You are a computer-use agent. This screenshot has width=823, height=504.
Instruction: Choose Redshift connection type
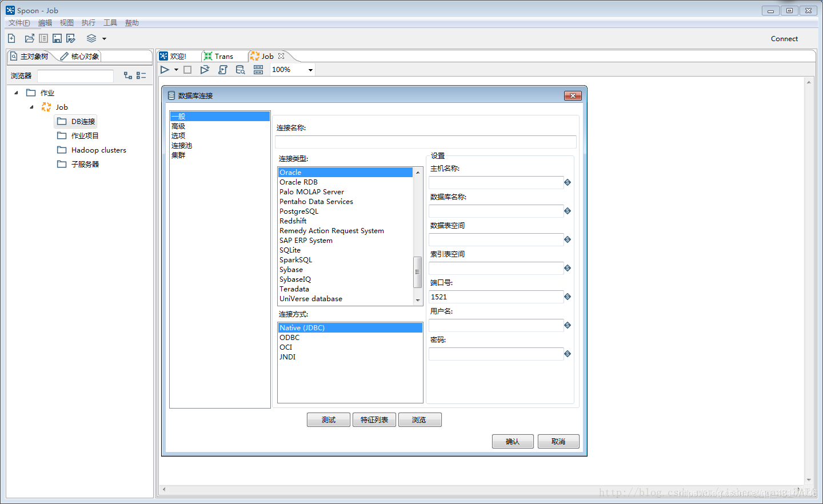point(345,221)
